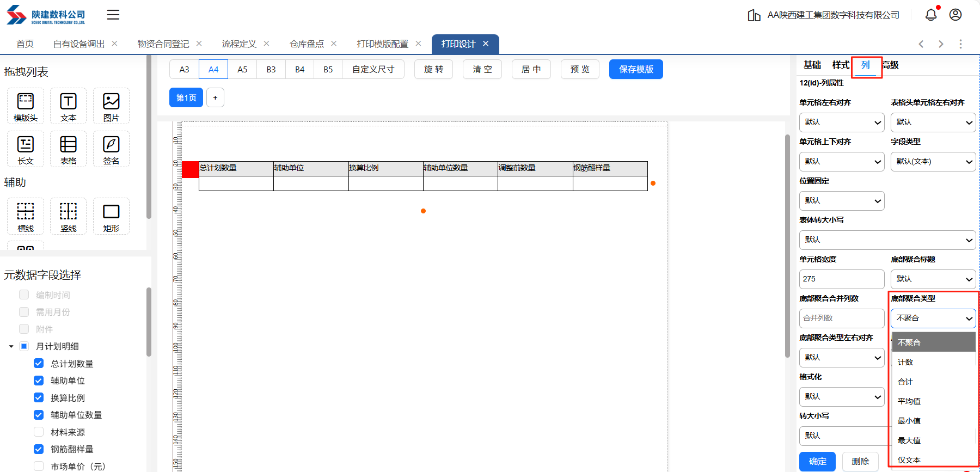Screen dimensions: 980x472
Task: Select the 表格 table element icon
Action: (x=68, y=149)
